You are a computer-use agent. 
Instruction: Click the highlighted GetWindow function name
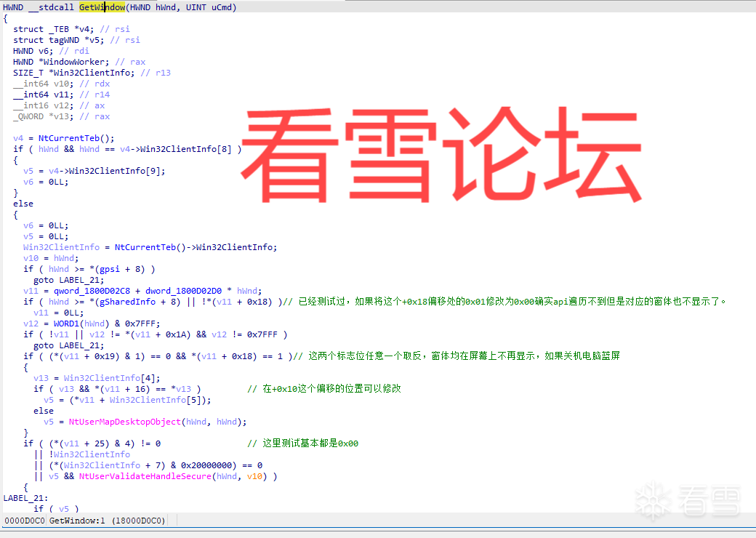point(102,7)
